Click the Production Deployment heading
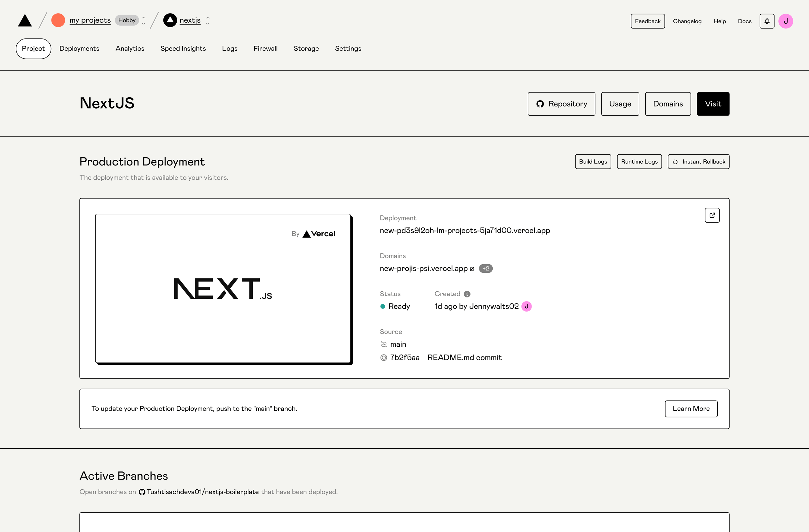The image size is (809, 532). 142,162
